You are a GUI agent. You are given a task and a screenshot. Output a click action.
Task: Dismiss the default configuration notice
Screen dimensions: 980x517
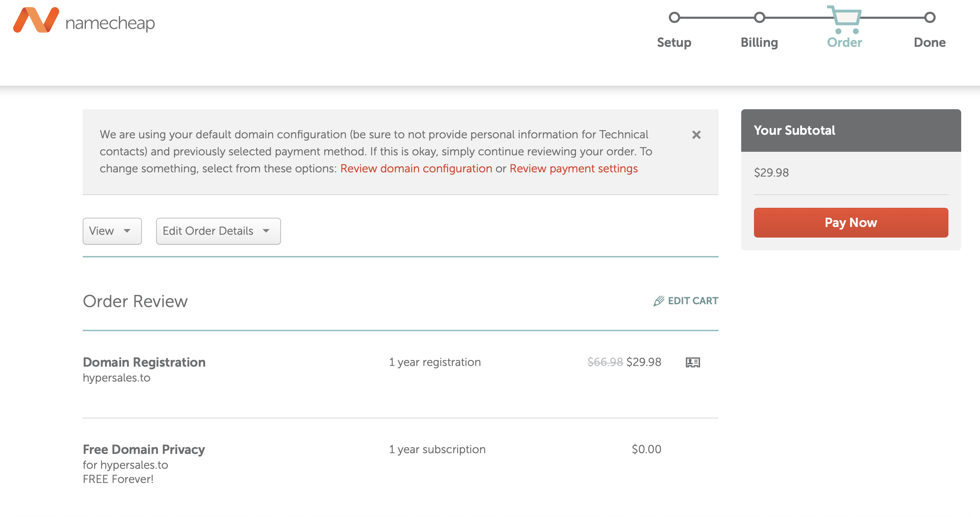(696, 135)
